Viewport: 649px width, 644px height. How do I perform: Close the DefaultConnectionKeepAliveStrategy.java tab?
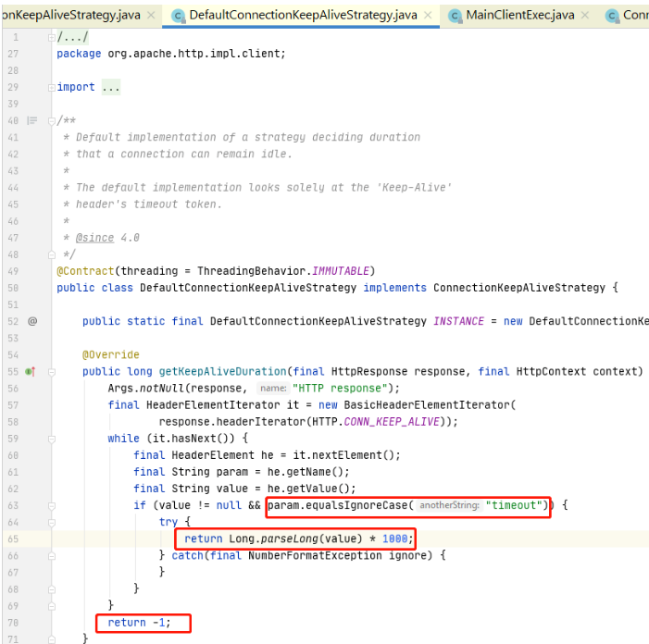point(428,16)
